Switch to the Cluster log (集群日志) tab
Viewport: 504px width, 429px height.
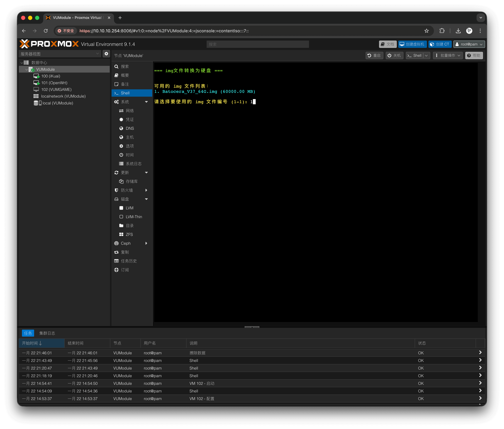tap(47, 333)
